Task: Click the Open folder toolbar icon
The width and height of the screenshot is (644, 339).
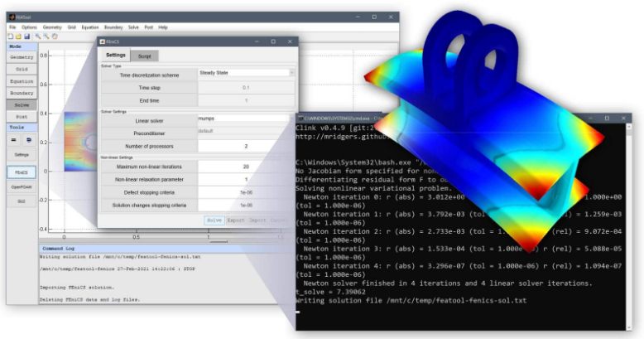Action: 17,36
